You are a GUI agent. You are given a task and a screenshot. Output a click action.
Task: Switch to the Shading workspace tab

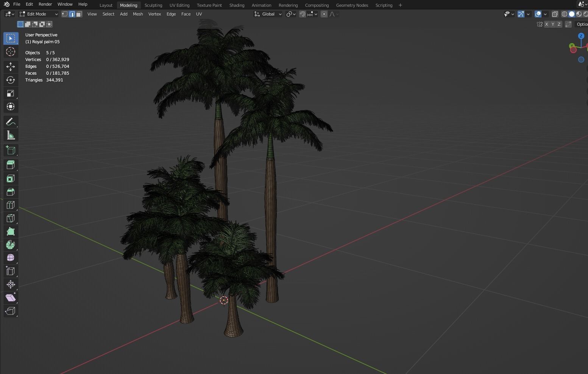[x=237, y=5]
